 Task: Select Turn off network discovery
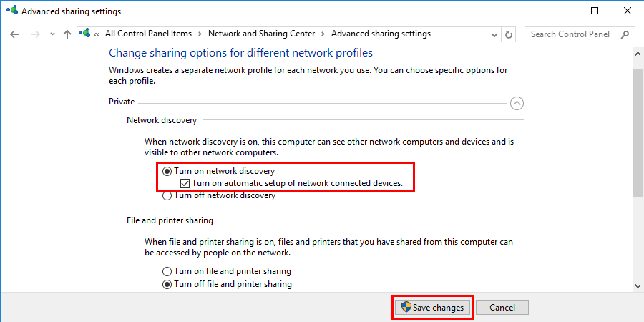219,196
